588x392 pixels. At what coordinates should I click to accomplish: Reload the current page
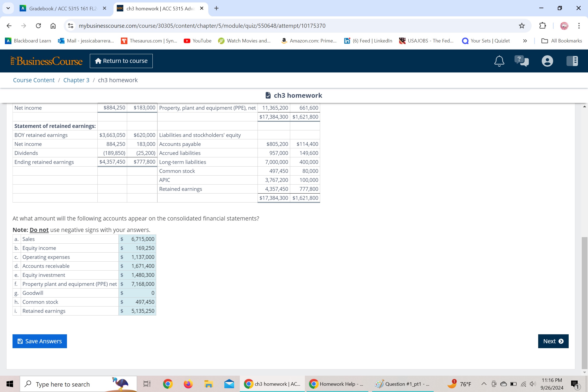click(x=38, y=26)
